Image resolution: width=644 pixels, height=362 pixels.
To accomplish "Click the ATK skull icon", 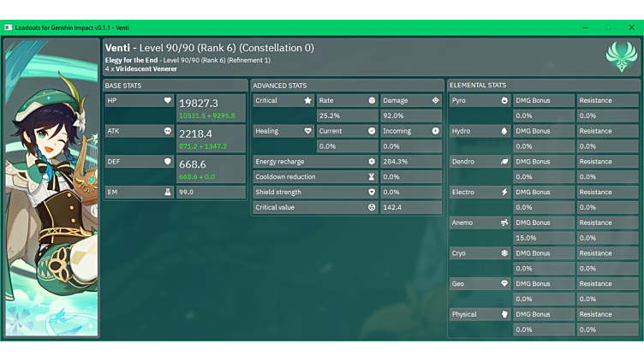I will point(168,131).
